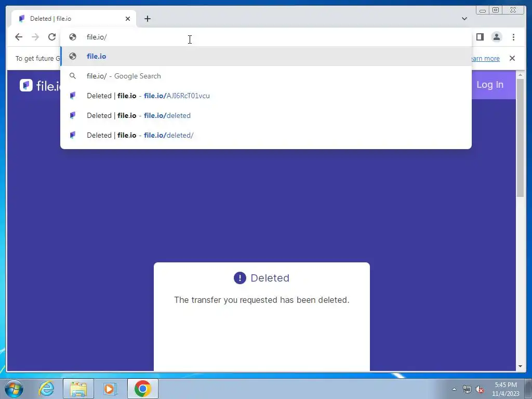Choose the 'file.io' top autocomplete suggestion
Image resolution: width=532 pixels, height=399 pixels.
[266, 56]
